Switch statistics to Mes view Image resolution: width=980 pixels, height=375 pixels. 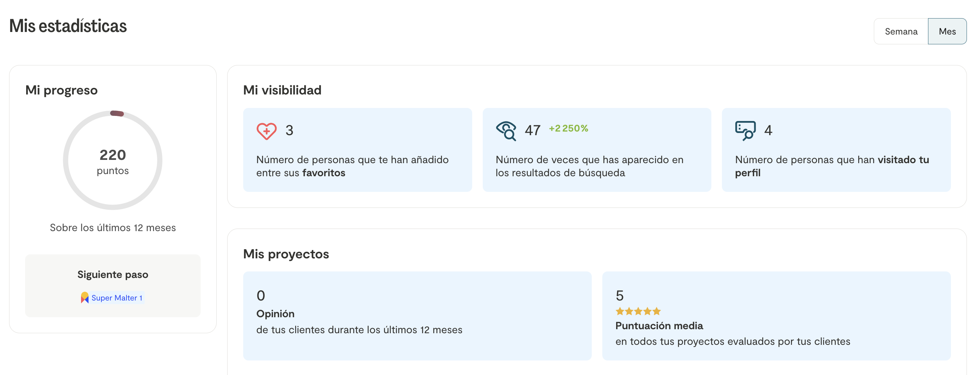pyautogui.click(x=947, y=32)
